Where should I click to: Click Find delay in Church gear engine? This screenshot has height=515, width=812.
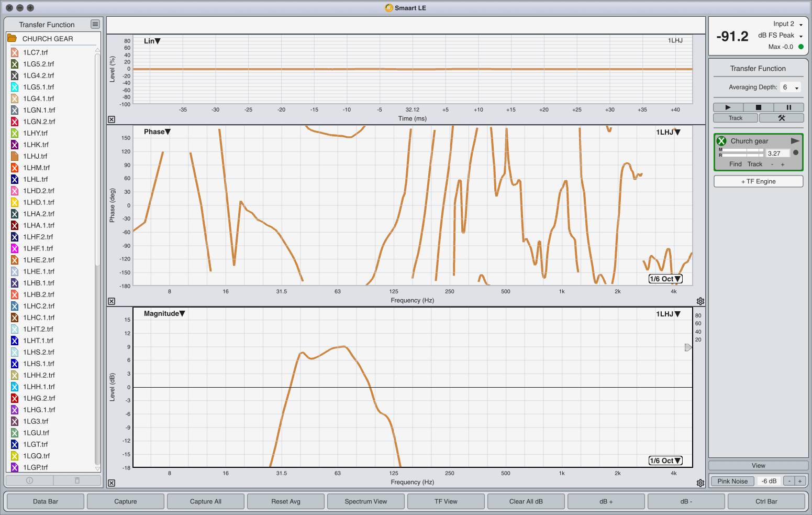tap(736, 164)
